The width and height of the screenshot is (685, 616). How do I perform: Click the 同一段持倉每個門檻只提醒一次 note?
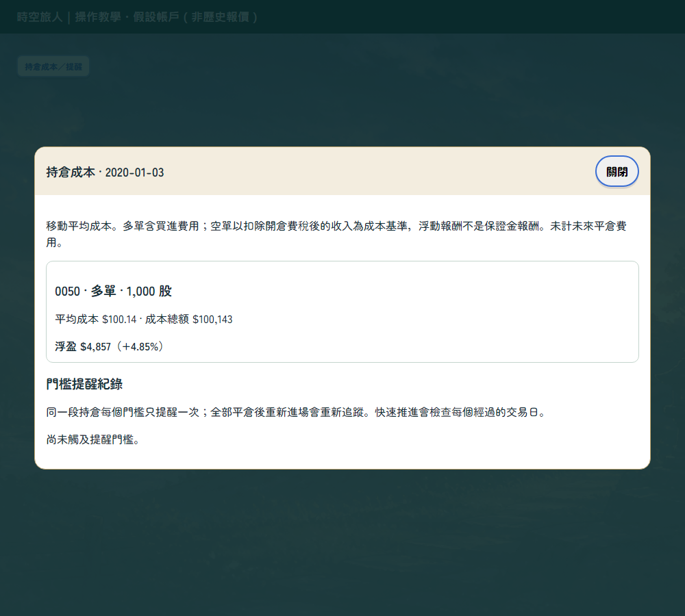(296, 412)
